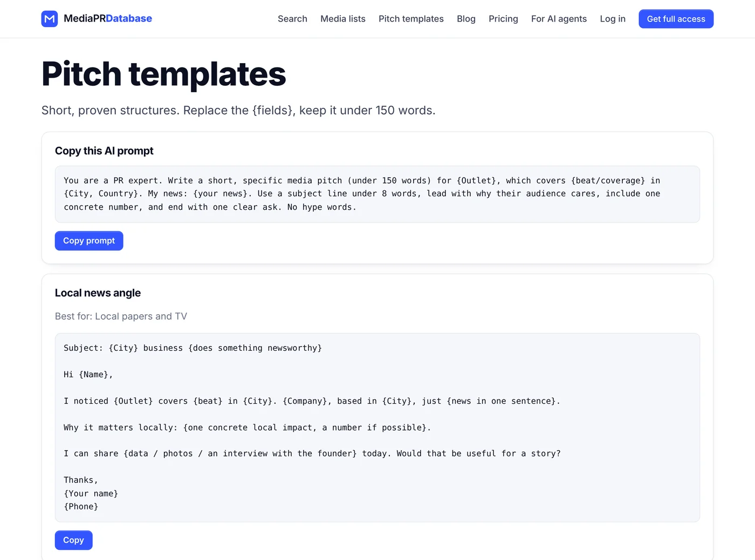The image size is (755, 560).
Task: Click the 'I noticed {Outlet} covers' line
Action: point(312,401)
